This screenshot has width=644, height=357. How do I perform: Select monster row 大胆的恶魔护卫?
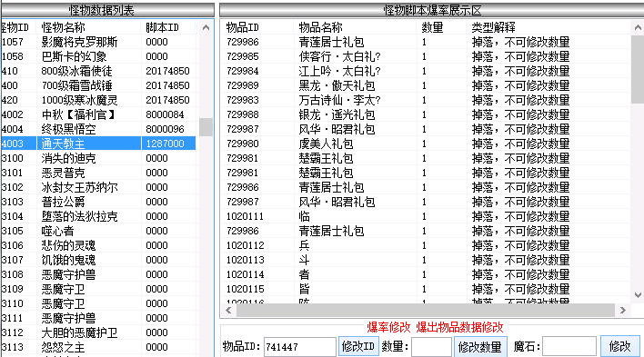tap(98, 332)
